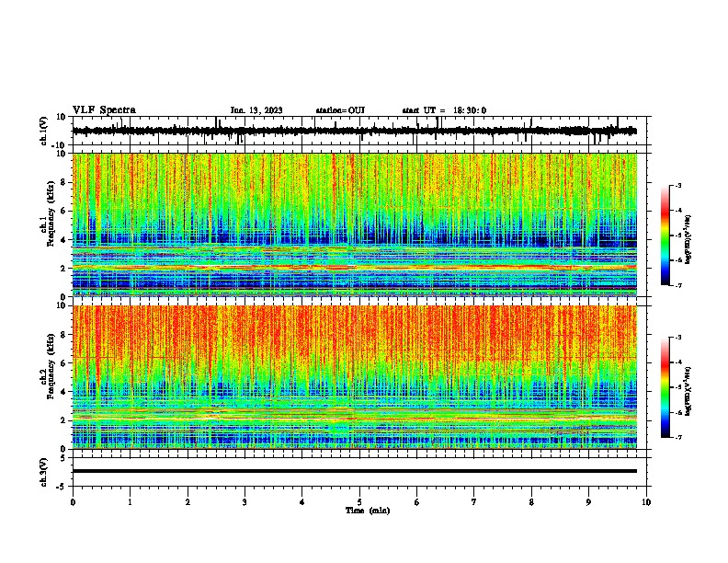Screen dimensions: 728x563
Task: Click the "9" tick on the time axis
Action: point(588,502)
